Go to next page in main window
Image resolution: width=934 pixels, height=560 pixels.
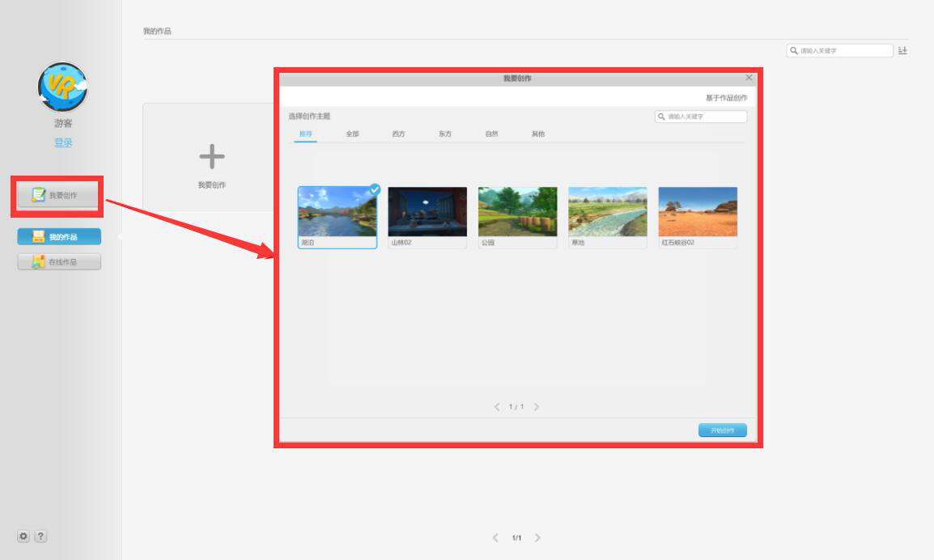coord(537,538)
